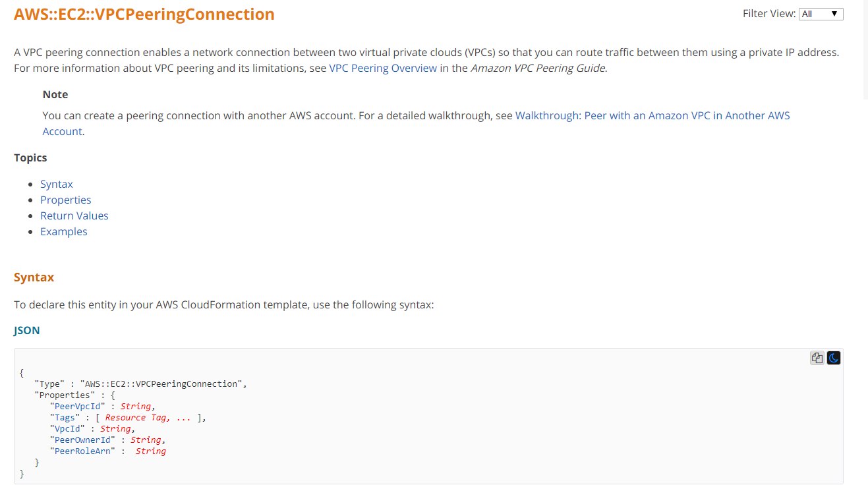Click the Note heading text
This screenshot has height=485, width=868.
(55, 94)
